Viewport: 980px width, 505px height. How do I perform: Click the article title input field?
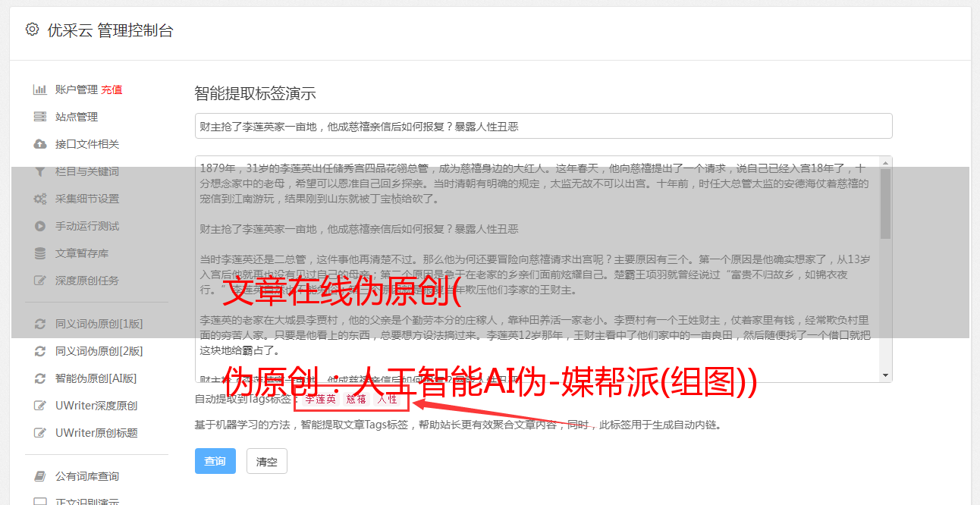pyautogui.click(x=543, y=126)
